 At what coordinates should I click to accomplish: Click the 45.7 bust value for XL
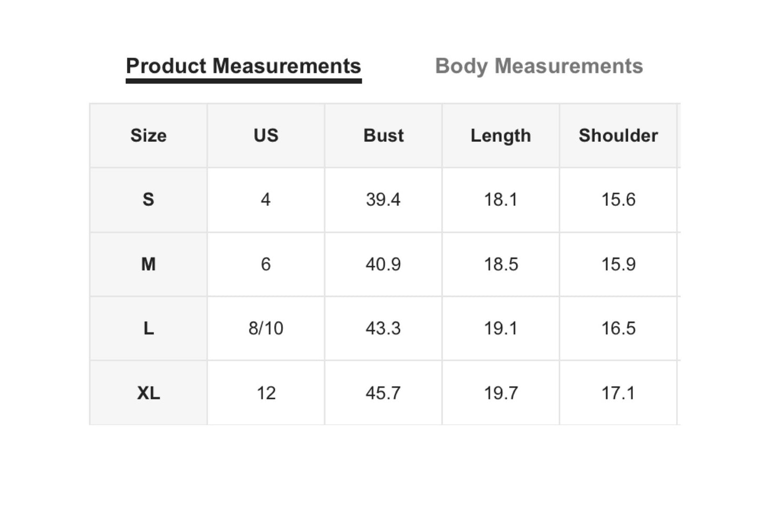coord(383,393)
